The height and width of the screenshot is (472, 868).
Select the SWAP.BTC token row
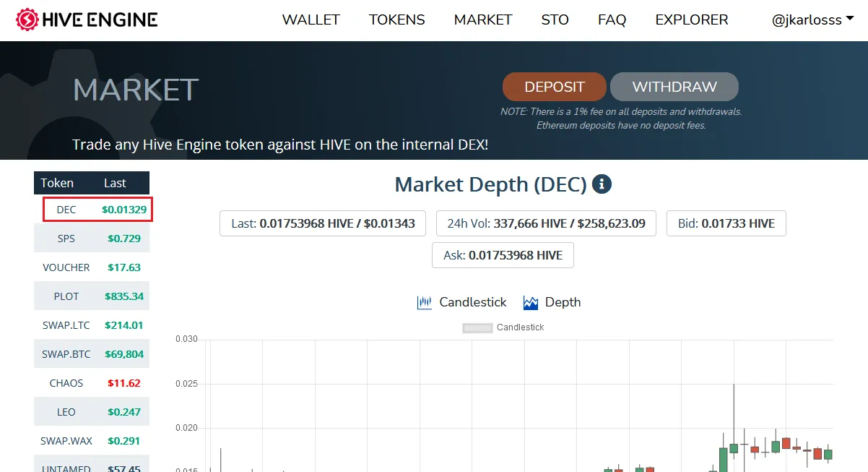(92, 353)
